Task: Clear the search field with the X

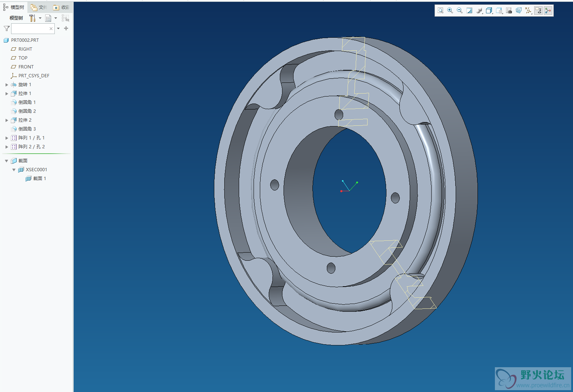Action: 51,28
